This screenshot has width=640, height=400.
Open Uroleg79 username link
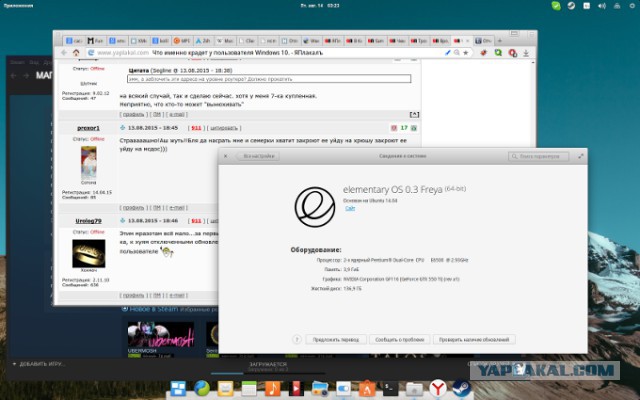89,221
